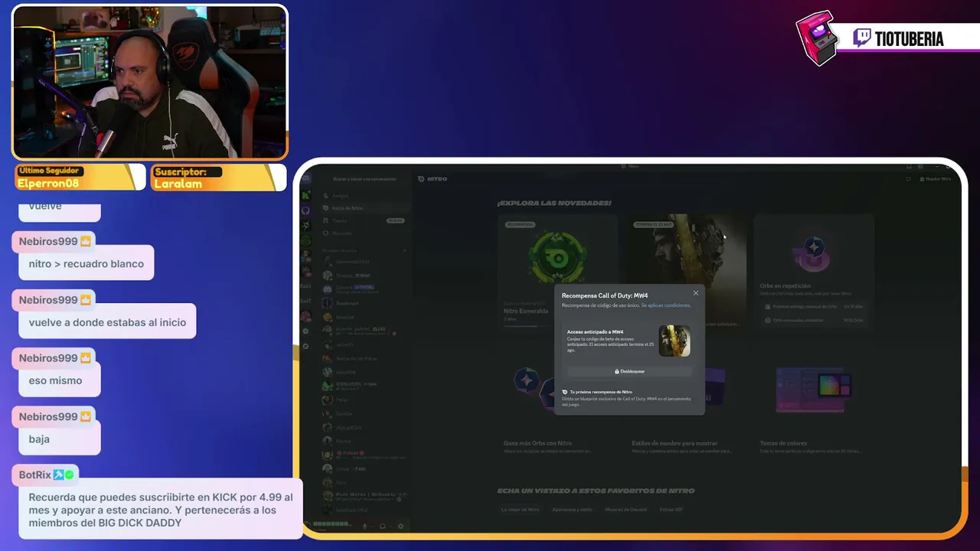Click 'Gana más Orbs con Nitro' card title
Viewport: 980px width, 551px height.
537,443
